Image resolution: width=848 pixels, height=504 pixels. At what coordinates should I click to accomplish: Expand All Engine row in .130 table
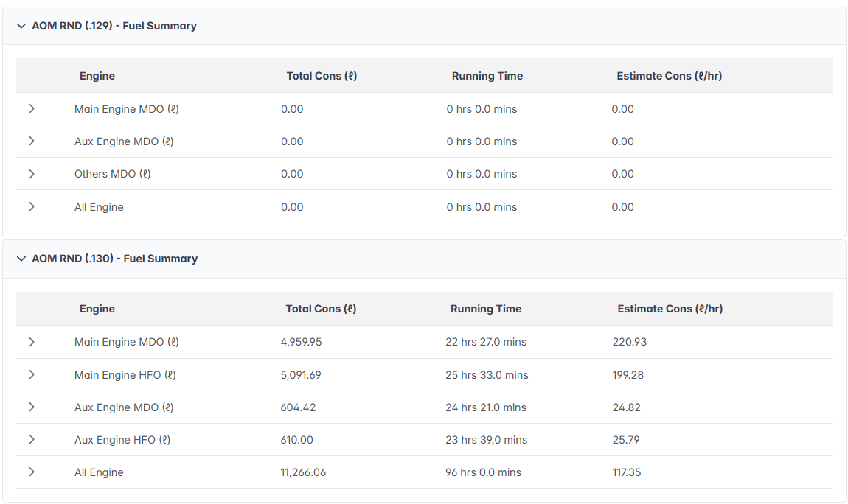point(32,472)
